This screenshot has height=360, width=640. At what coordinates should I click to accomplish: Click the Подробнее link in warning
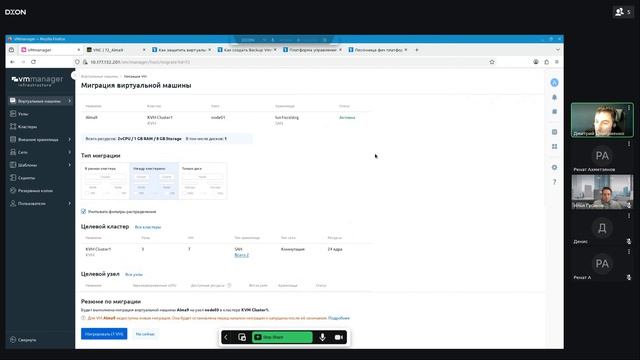(339, 318)
